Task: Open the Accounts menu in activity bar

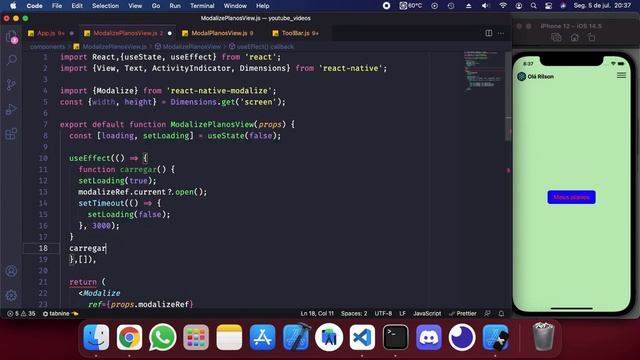Action: 11,271
